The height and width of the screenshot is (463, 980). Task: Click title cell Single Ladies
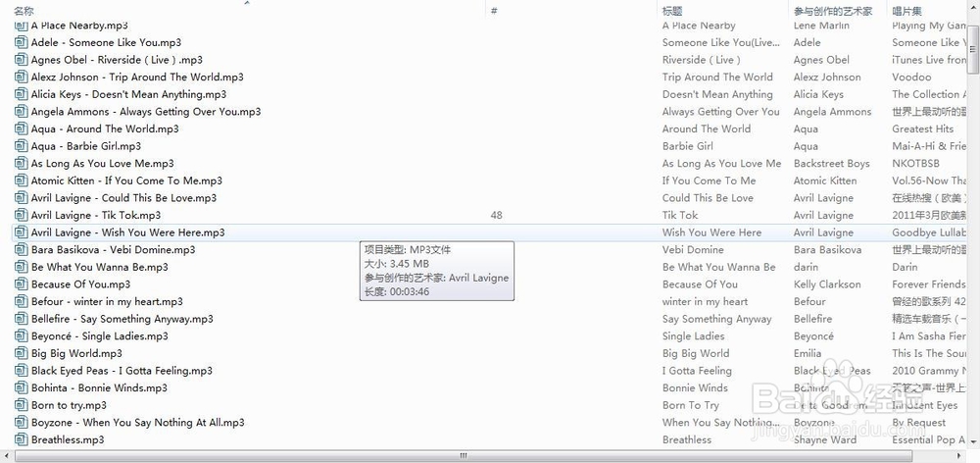(694, 336)
